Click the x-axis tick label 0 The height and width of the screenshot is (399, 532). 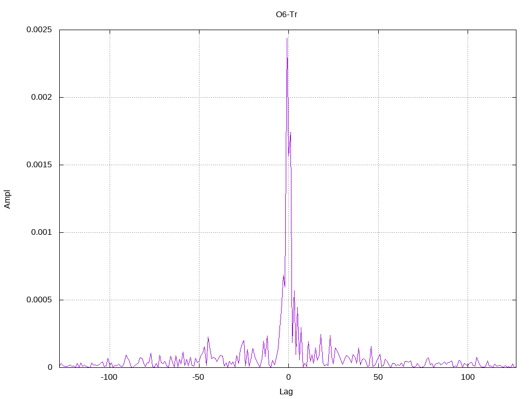(x=288, y=377)
